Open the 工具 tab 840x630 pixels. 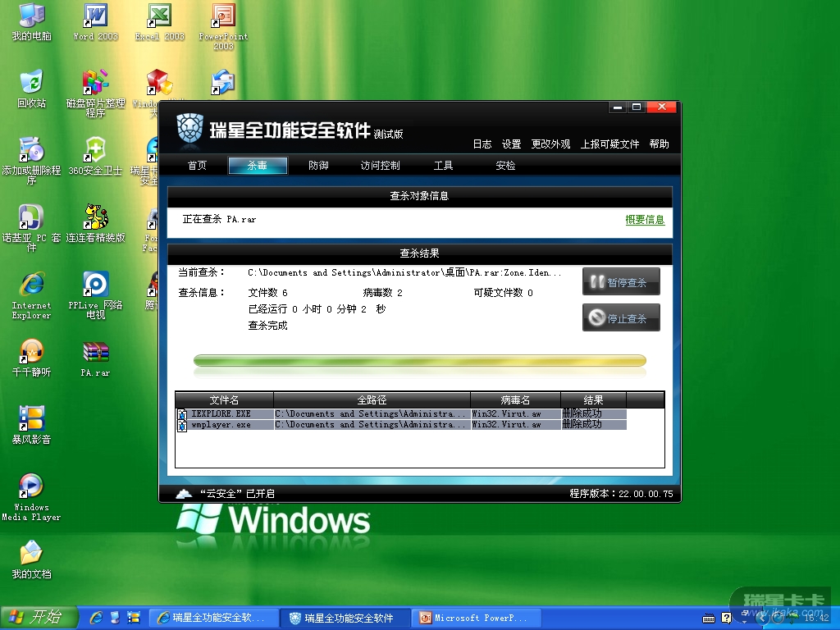pyautogui.click(x=443, y=166)
